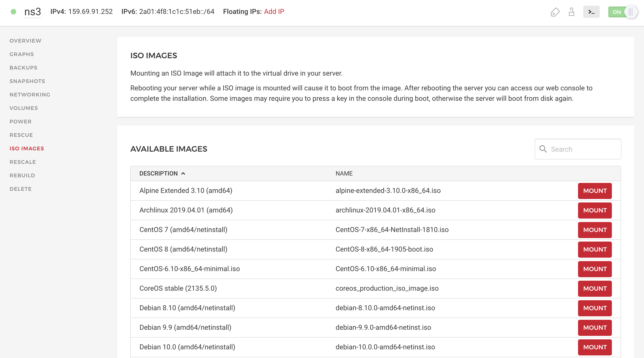Click Add IP floating IP link
The height and width of the screenshot is (358, 644).
pyautogui.click(x=274, y=12)
